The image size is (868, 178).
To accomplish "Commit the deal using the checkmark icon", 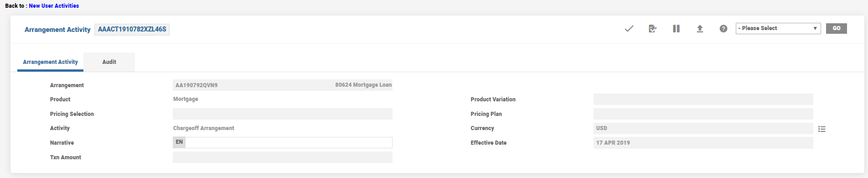I will [x=629, y=29].
